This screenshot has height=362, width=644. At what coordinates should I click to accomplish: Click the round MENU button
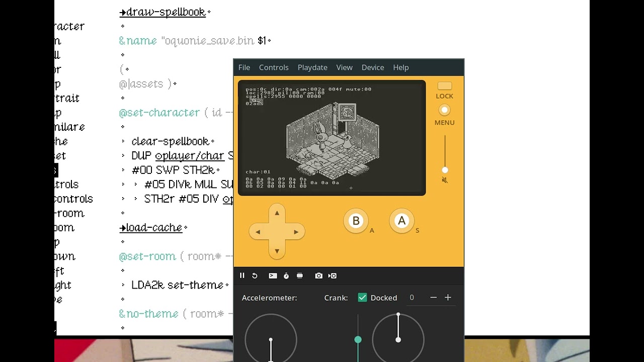[444, 110]
